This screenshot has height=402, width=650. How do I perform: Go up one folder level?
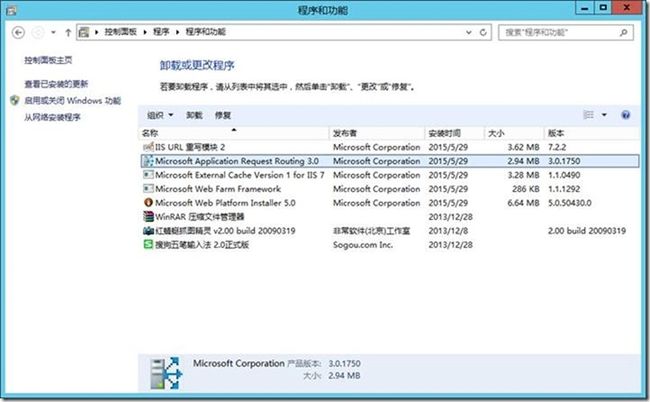(68, 32)
